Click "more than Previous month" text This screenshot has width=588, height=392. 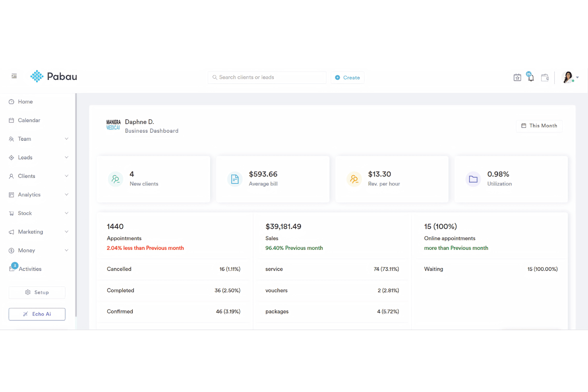(x=456, y=248)
